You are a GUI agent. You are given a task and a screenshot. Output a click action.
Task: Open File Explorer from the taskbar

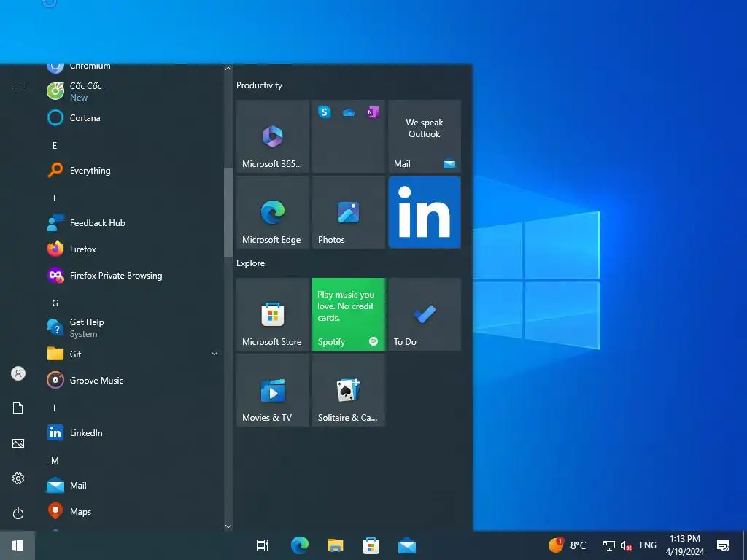336,545
